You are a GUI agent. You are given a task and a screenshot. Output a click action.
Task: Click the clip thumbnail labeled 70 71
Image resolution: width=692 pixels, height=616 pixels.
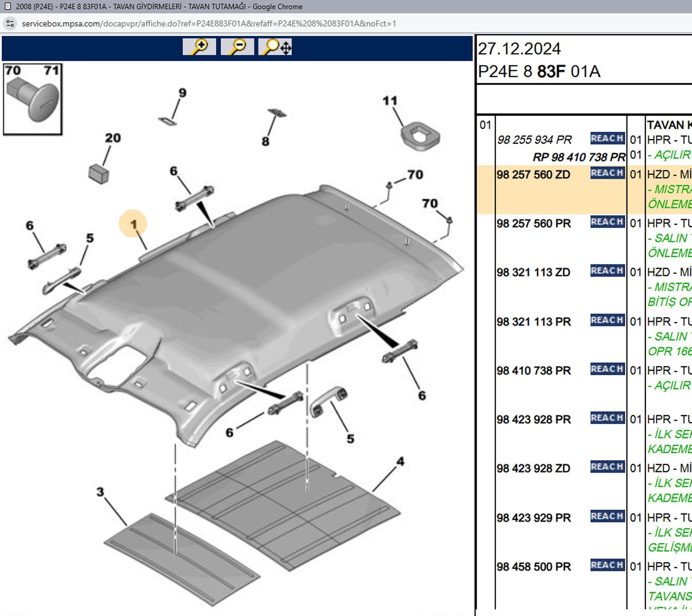pyautogui.click(x=32, y=99)
